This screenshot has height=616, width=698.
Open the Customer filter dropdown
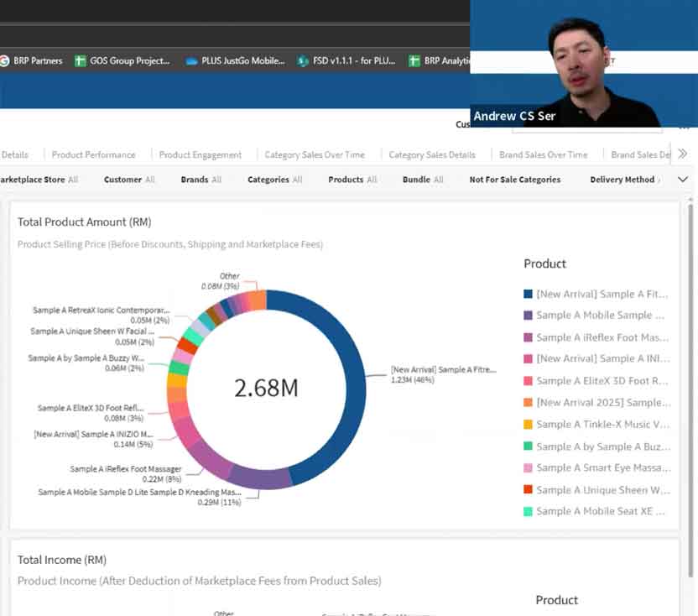[129, 180]
